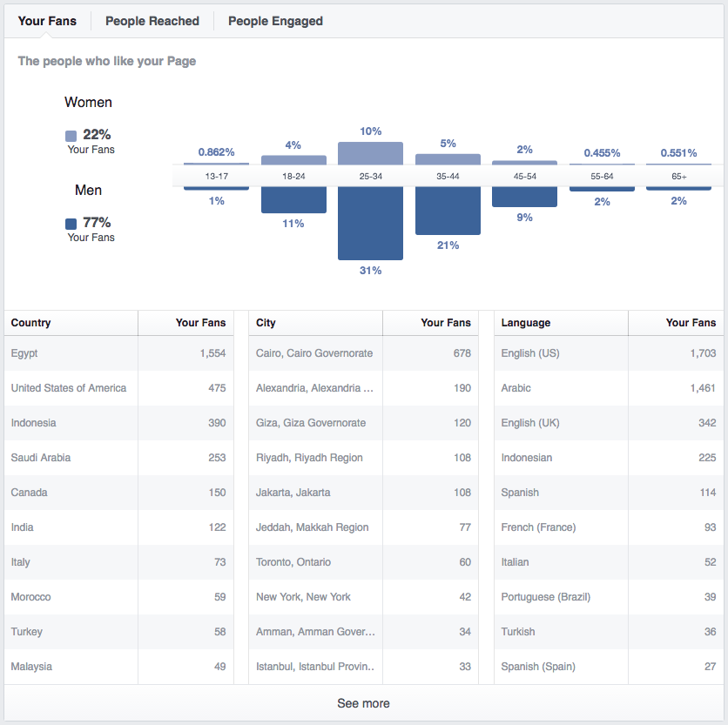Click the Women legend color swatch
Image resolution: width=728 pixels, height=725 pixels.
[71, 136]
